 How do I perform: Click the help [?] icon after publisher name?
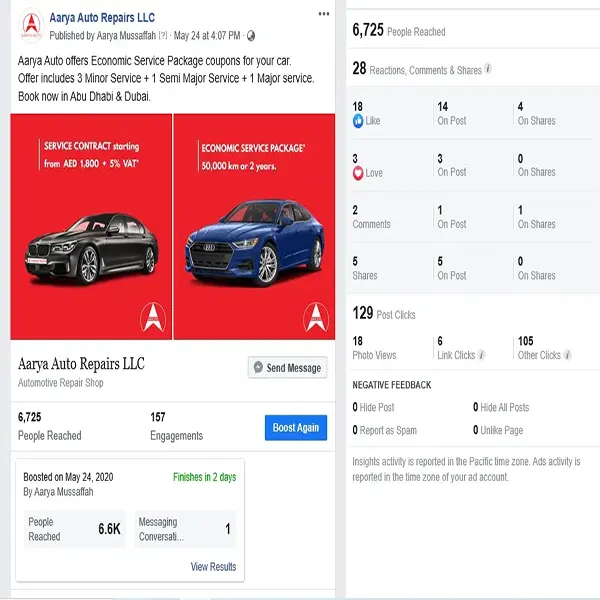point(162,36)
